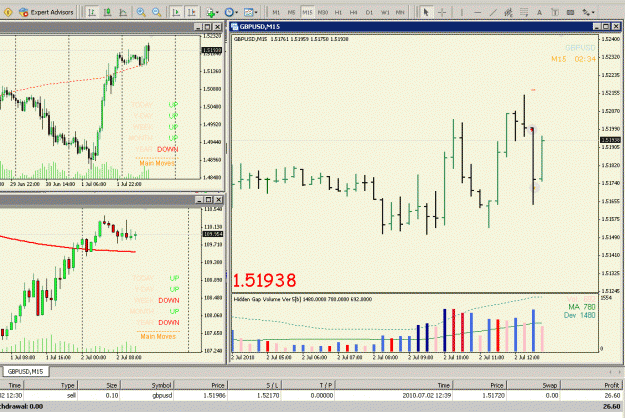The width and height of the screenshot is (625, 418).
Task: Click the tab scroll arrows above the orders table
Action: click(614, 372)
